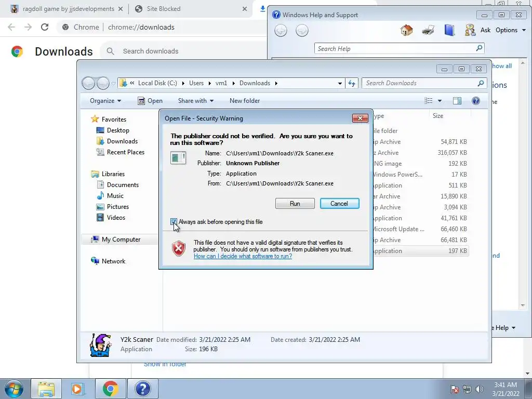Uncheck Always ask before opening this file
532x399 pixels.
tap(174, 222)
